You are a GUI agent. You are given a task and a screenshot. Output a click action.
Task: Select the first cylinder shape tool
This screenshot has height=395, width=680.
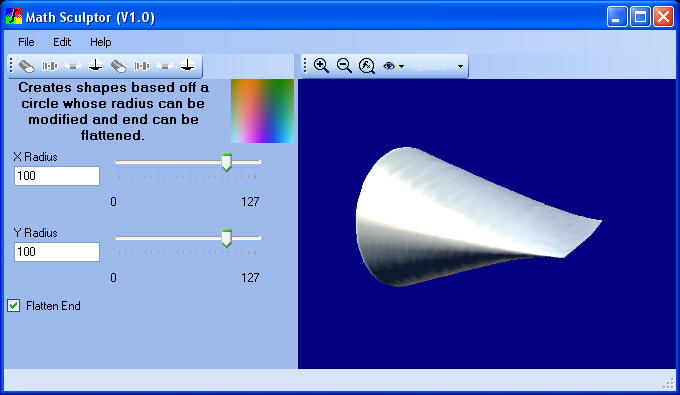point(27,66)
